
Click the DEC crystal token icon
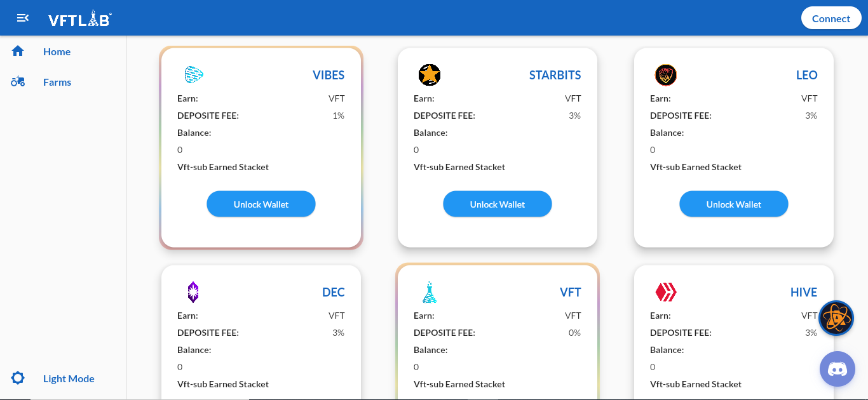pos(193,292)
